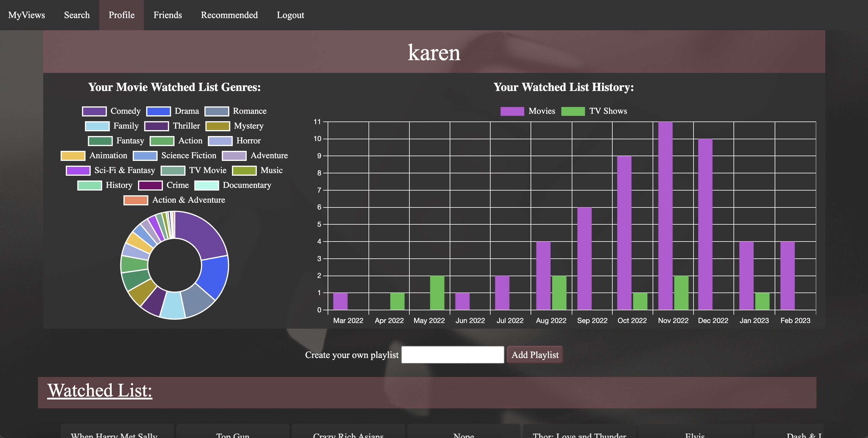
Task: Open the Watched List heading link
Action: [x=100, y=391]
